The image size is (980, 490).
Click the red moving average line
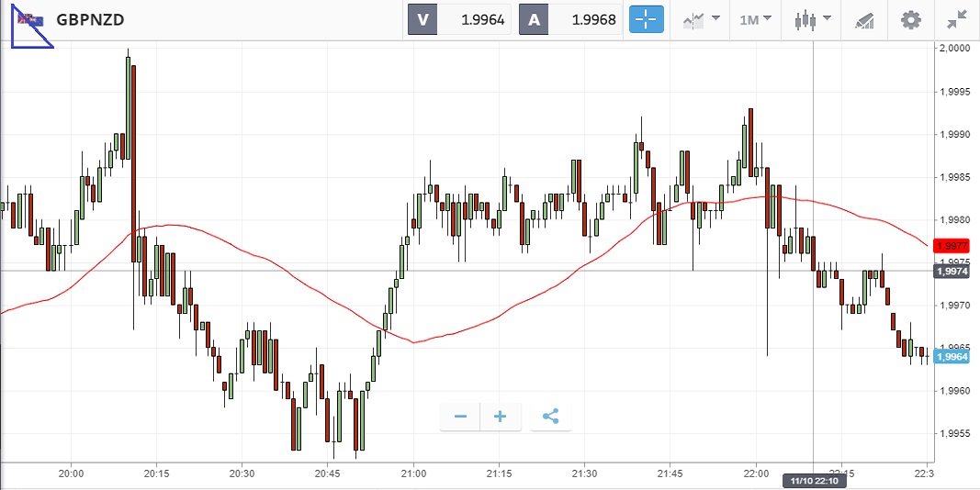click(x=276, y=264)
